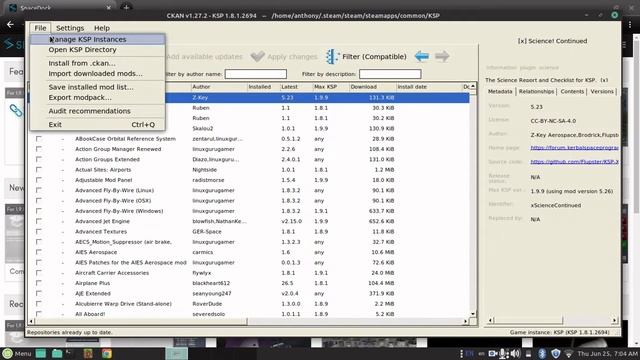The width and height of the screenshot is (640, 360).
Task: Open the Settings menu
Action: 70,28
